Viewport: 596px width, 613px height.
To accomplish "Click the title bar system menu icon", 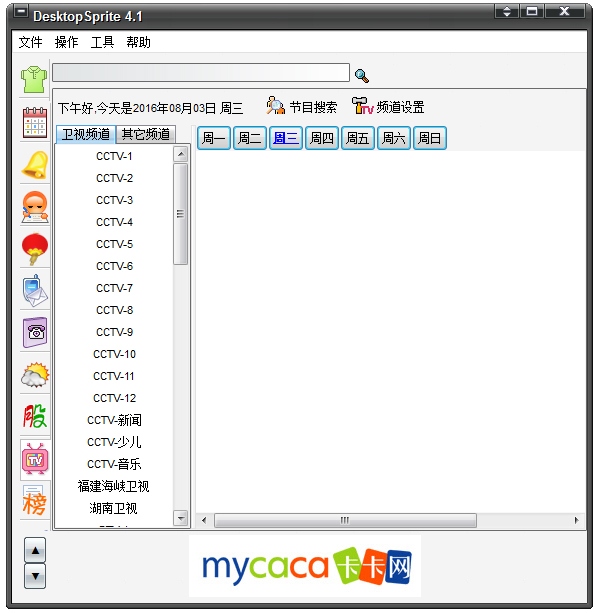I will click(x=21, y=12).
